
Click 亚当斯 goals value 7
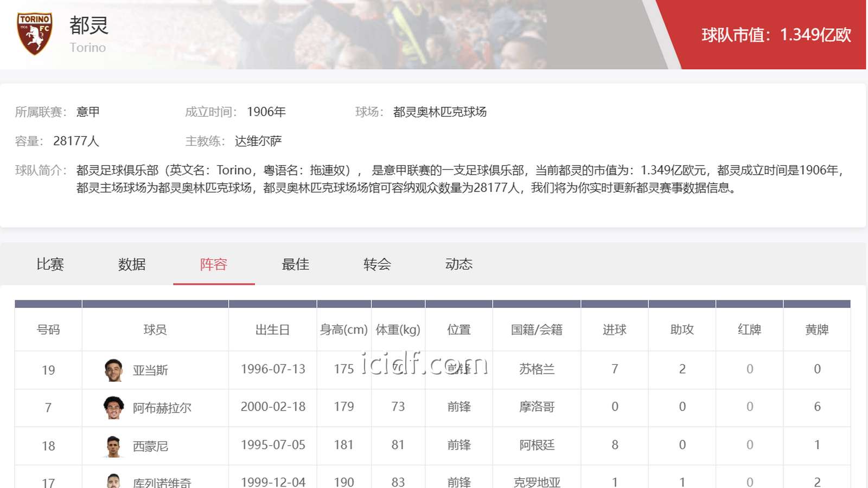pos(615,369)
